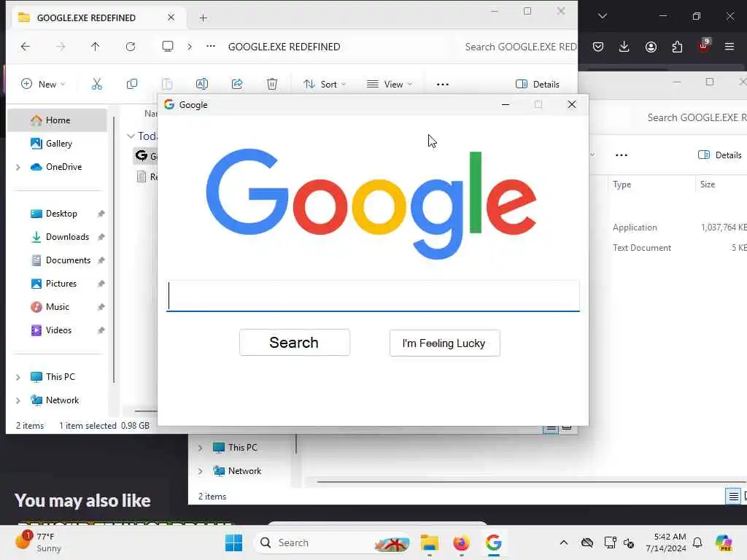This screenshot has height=560, width=747.
Task: Open the Sort dropdown
Action: [325, 85]
